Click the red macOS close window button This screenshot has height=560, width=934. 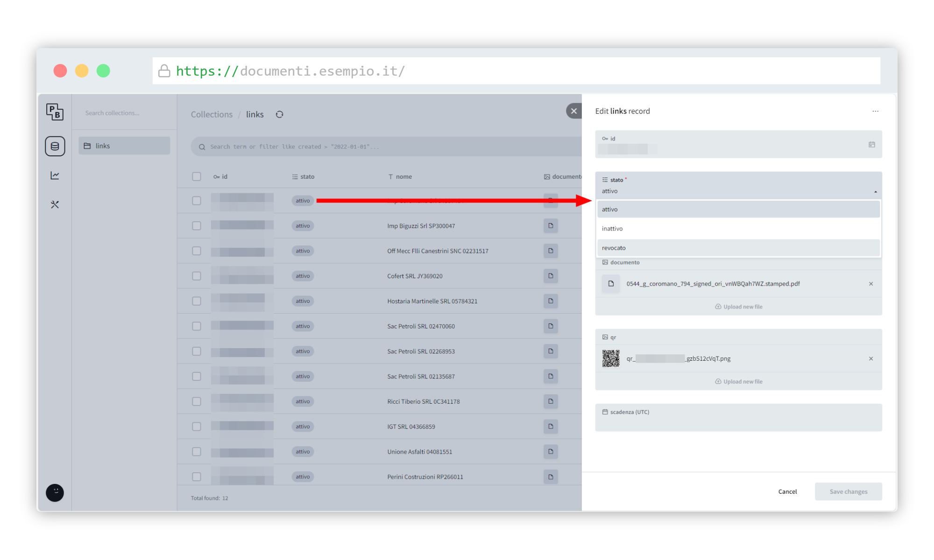[60, 71]
